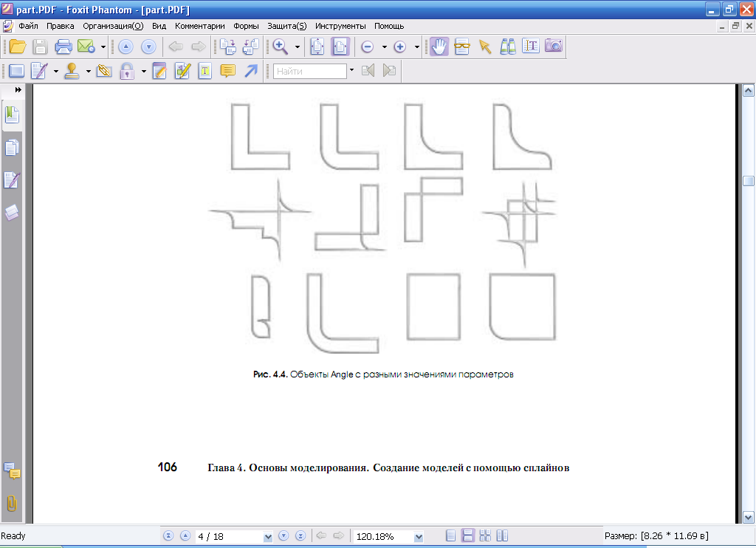
Task: Open the zoom percentage dropdown
Action: click(419, 536)
